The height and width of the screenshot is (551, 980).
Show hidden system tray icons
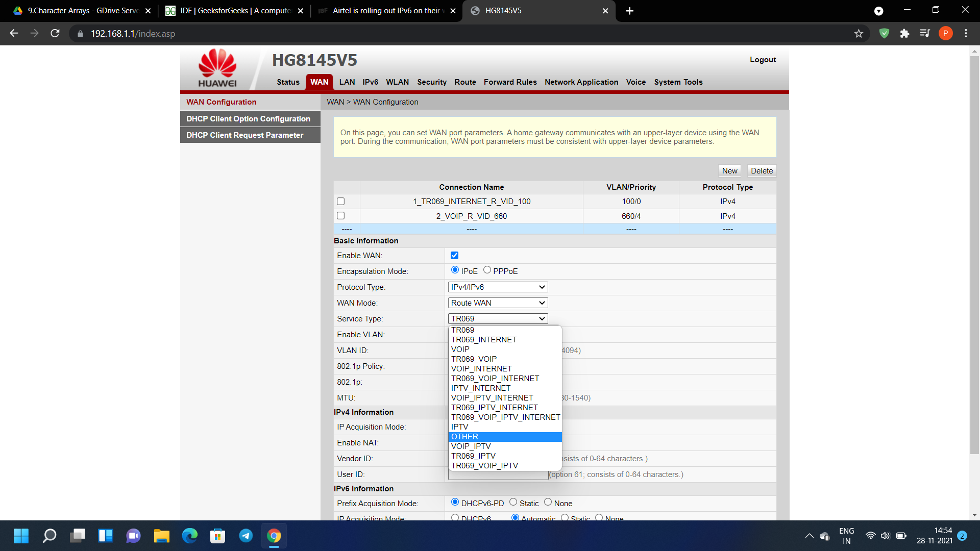click(809, 536)
